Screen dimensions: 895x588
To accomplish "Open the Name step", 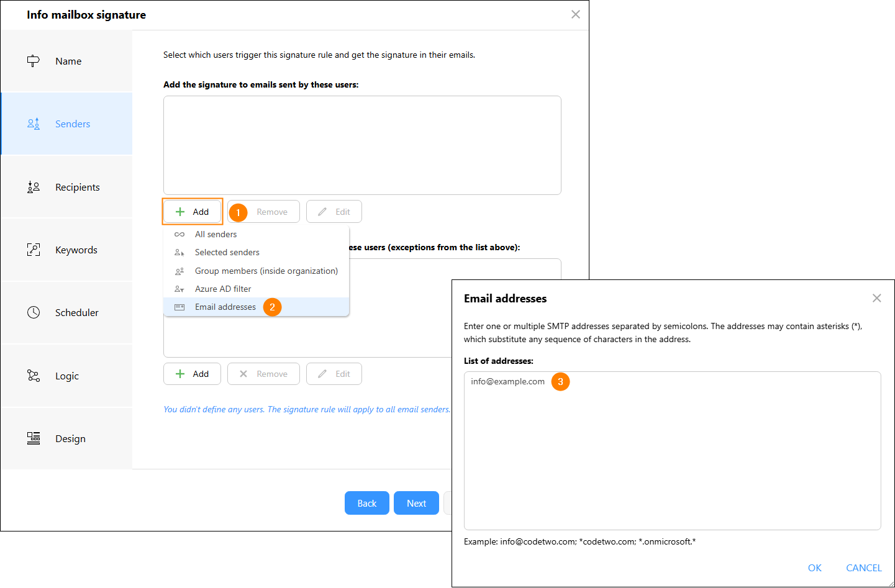I will (66, 61).
